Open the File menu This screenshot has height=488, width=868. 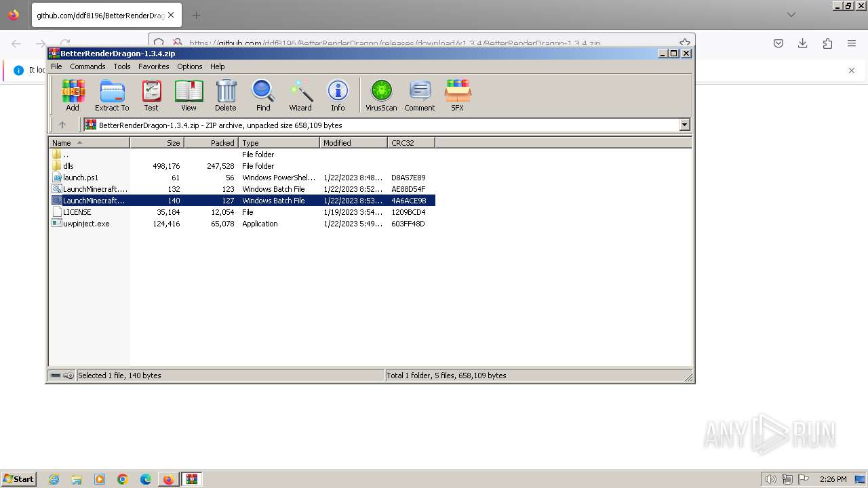coord(56,66)
